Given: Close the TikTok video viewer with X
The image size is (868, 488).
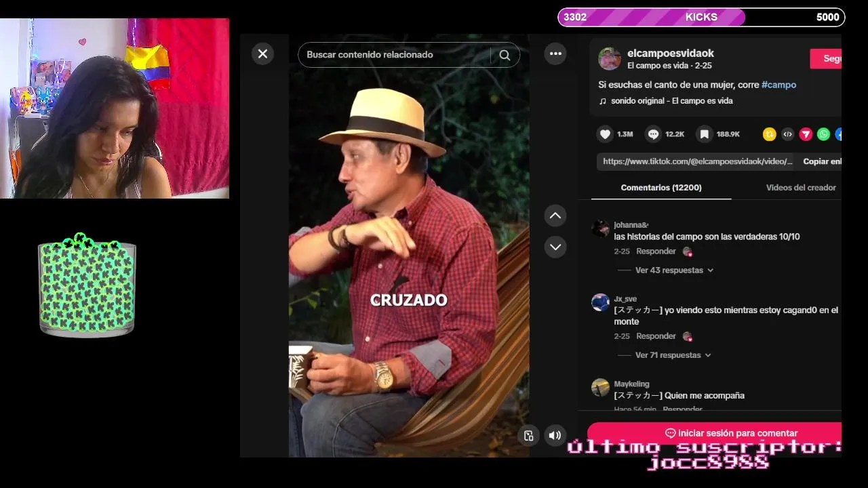Looking at the screenshot, I should (262, 54).
